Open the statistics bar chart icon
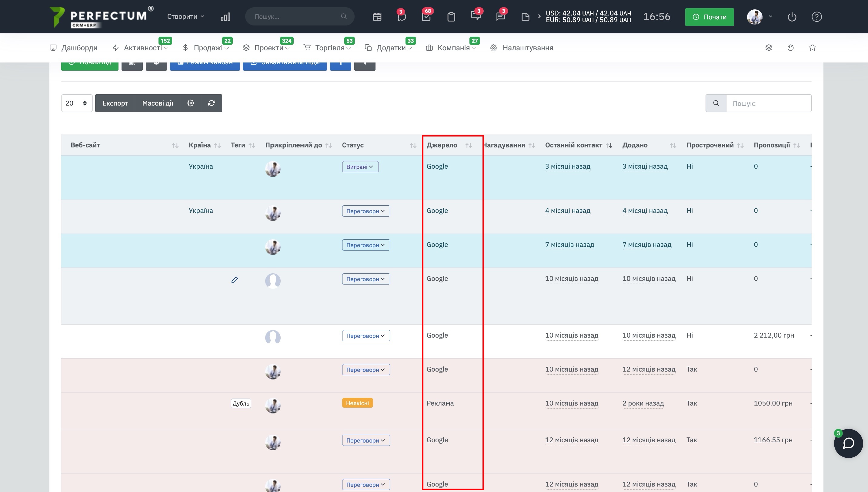Image resolution: width=868 pixels, height=492 pixels. (x=225, y=17)
